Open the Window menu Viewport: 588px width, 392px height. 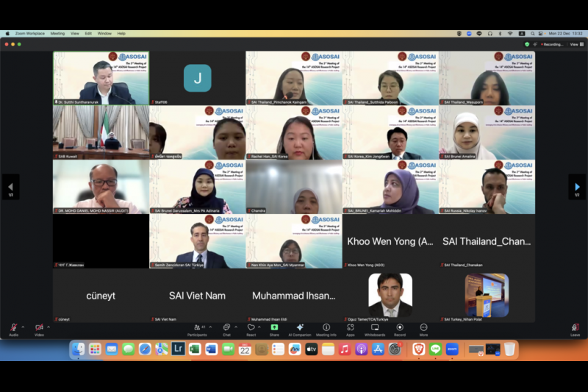click(x=104, y=33)
